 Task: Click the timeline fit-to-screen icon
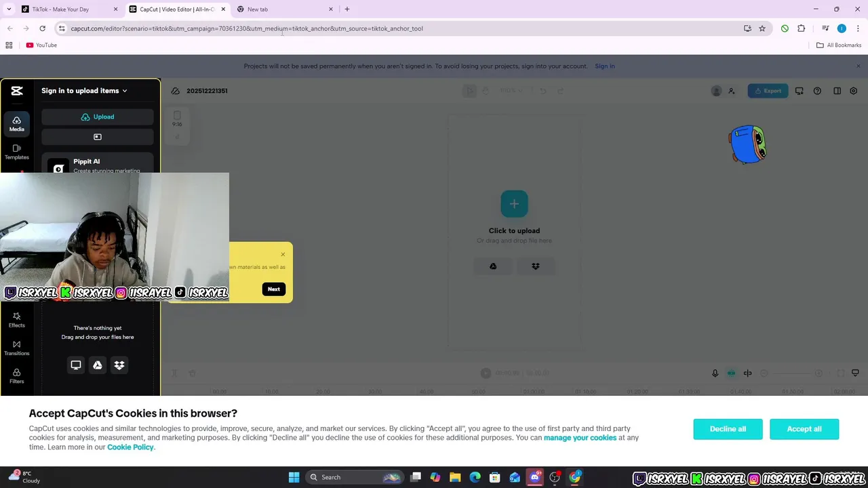coord(840,373)
